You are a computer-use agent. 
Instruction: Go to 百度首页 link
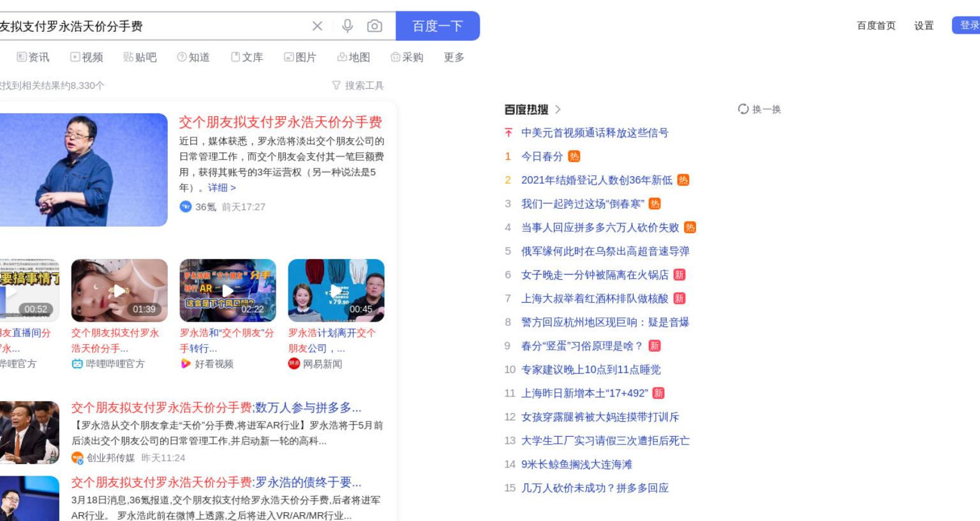tap(876, 26)
